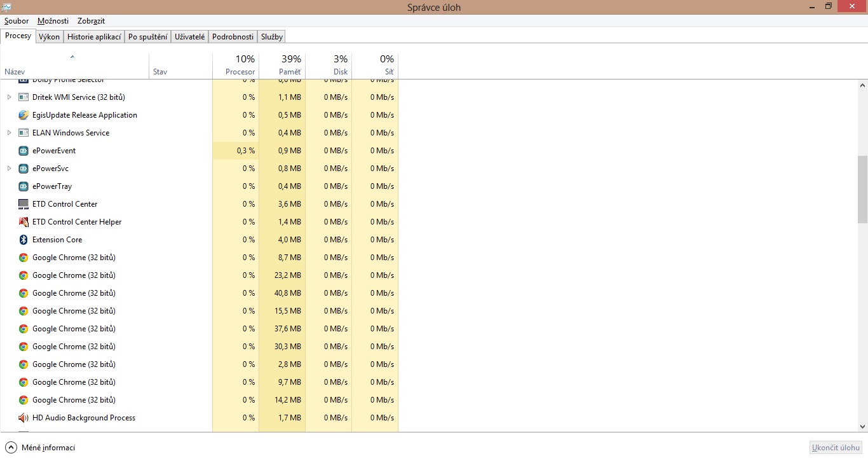The image size is (868, 463).
Task: Switch to the Služby tab
Action: point(271,37)
